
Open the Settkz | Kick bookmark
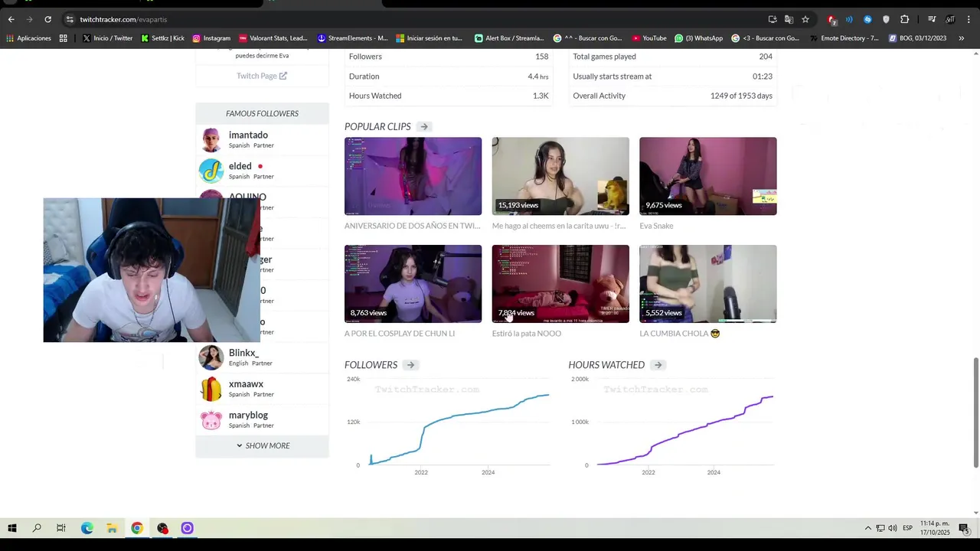(162, 38)
